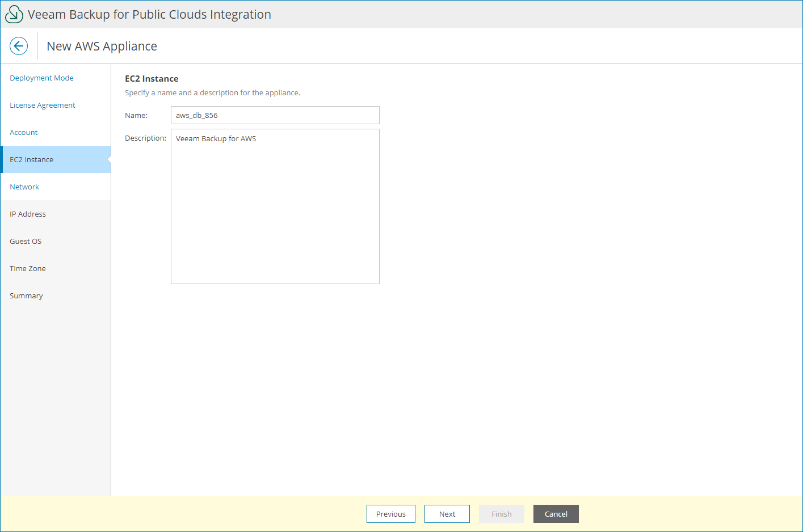Image resolution: width=803 pixels, height=532 pixels.
Task: Switch to the Network step
Action: 24,187
